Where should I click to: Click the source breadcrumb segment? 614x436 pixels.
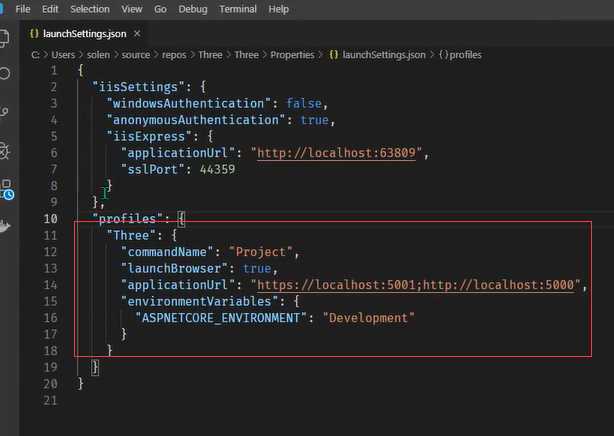(x=135, y=55)
